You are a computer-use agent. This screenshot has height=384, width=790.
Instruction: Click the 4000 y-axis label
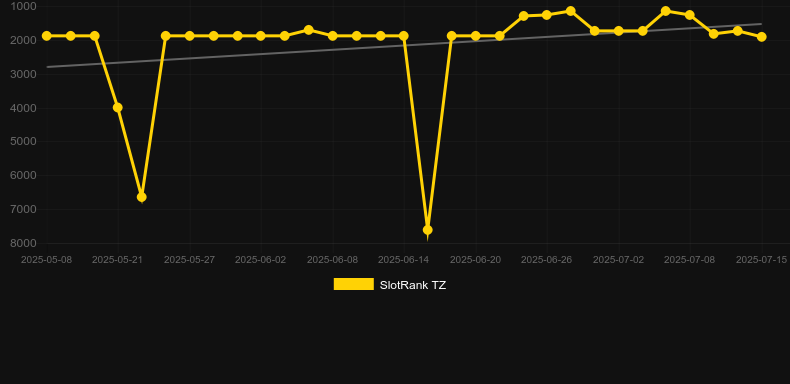pyautogui.click(x=23, y=108)
